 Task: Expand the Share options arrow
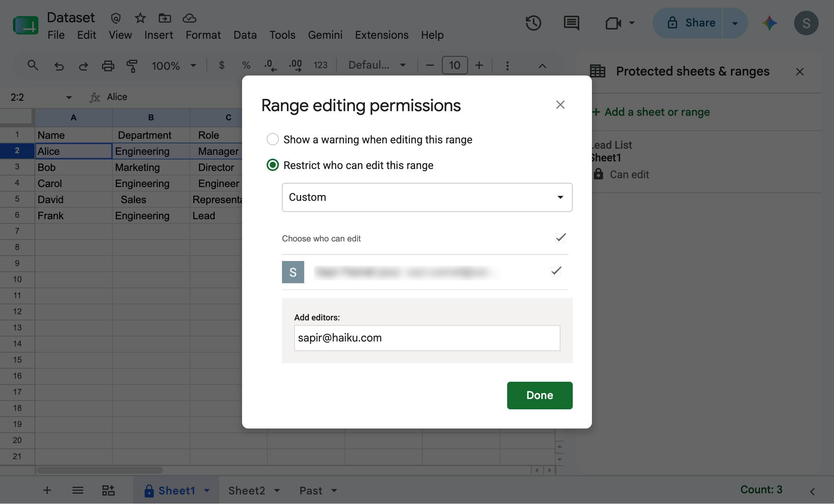[735, 23]
